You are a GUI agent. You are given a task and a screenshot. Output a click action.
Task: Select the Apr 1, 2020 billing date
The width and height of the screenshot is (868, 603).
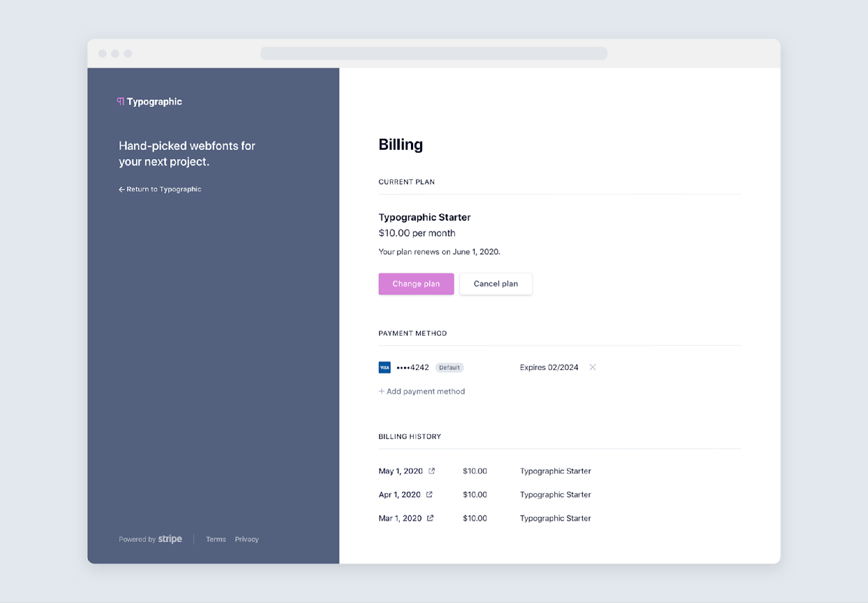click(399, 495)
